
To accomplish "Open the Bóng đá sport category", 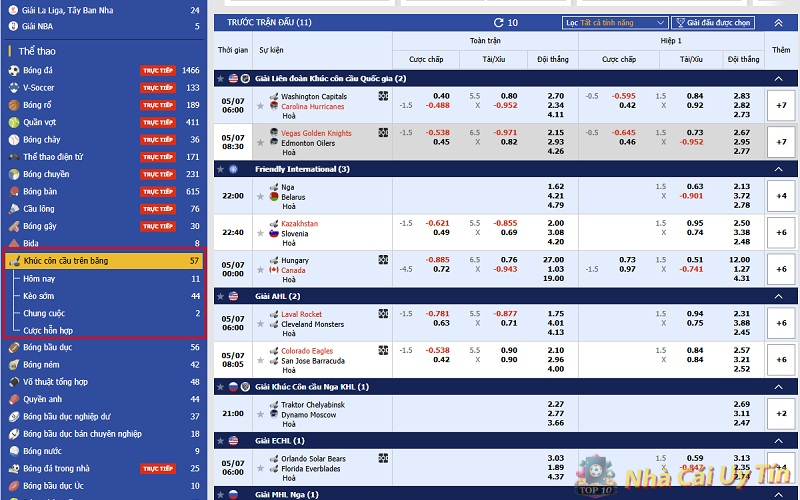I will pyautogui.click(x=105, y=70).
